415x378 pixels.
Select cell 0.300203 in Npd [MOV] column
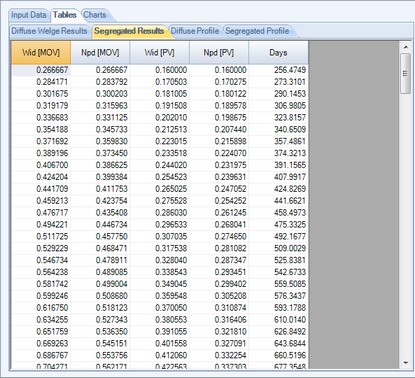[100, 94]
